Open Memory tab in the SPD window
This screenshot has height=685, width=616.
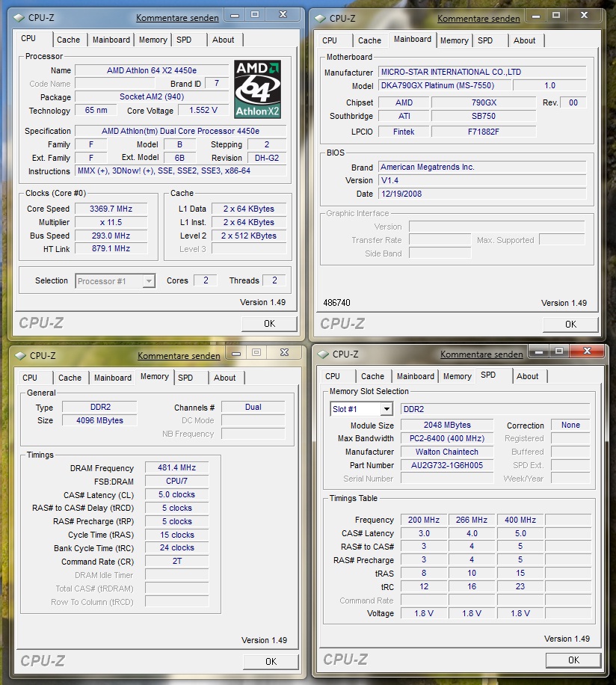point(457,377)
